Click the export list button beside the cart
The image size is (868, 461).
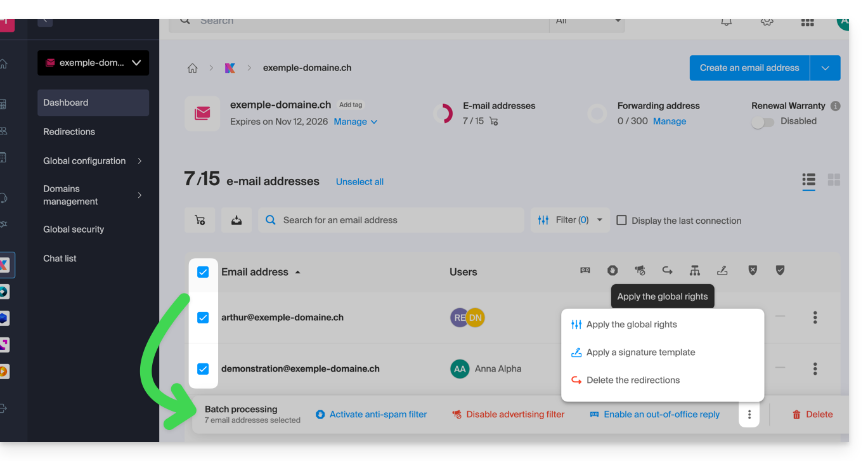point(236,220)
